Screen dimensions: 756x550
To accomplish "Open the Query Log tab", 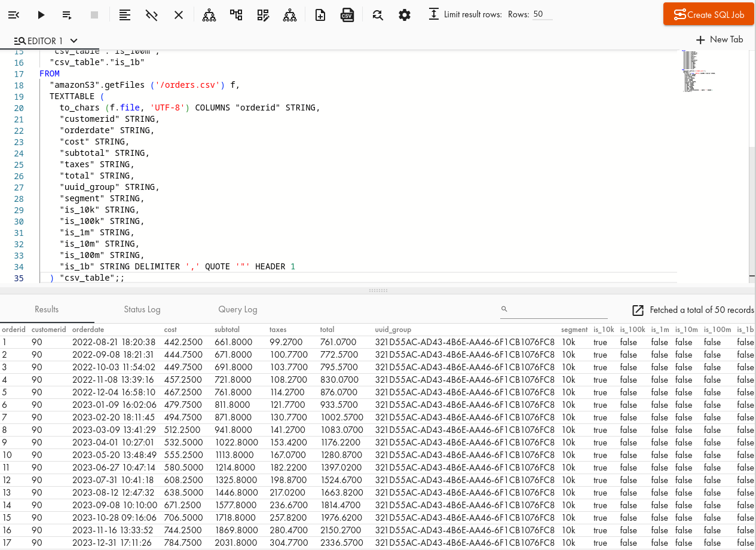I will coord(237,309).
